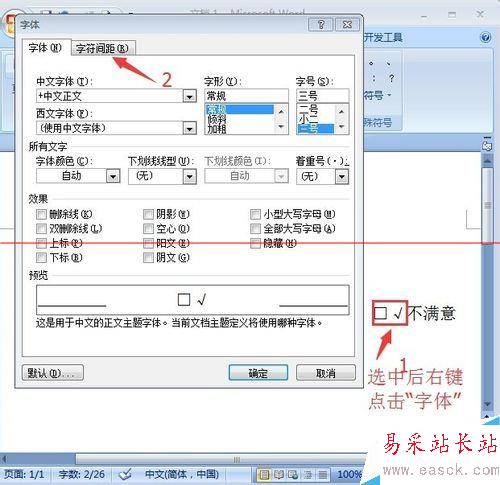
Task: Toggle 隐藏 hidden text checkbox
Action: point(255,243)
